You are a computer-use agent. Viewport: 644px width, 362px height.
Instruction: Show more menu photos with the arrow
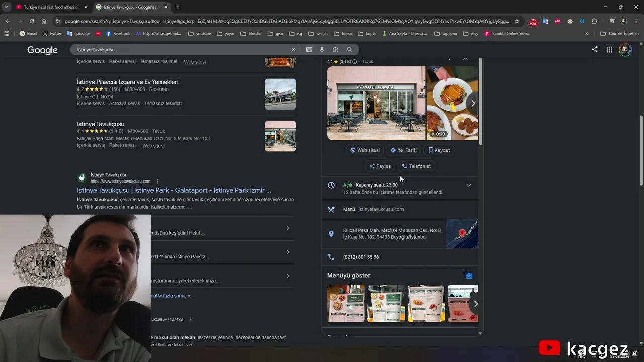coord(476,304)
